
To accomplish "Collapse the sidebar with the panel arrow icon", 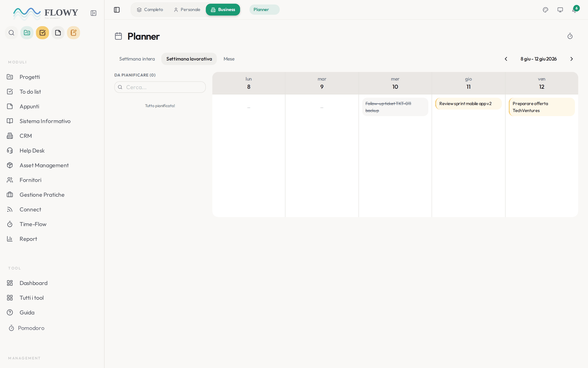I will click(x=93, y=13).
